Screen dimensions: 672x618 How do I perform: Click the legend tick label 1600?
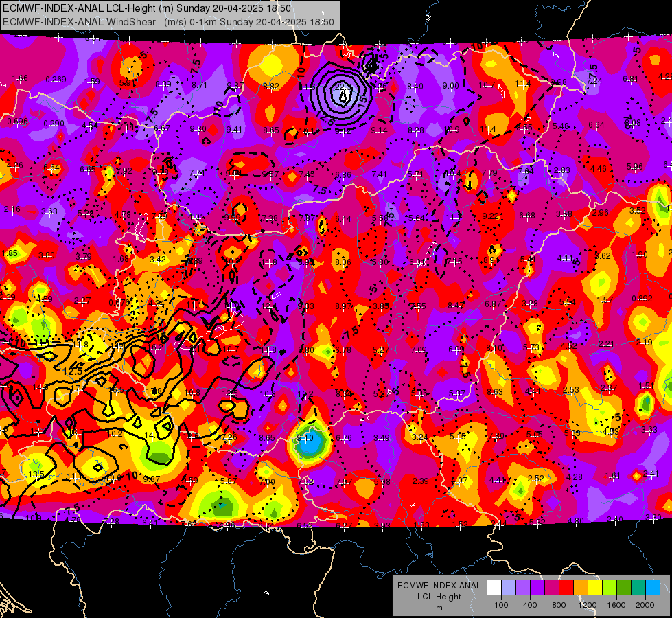pyautogui.click(x=616, y=605)
